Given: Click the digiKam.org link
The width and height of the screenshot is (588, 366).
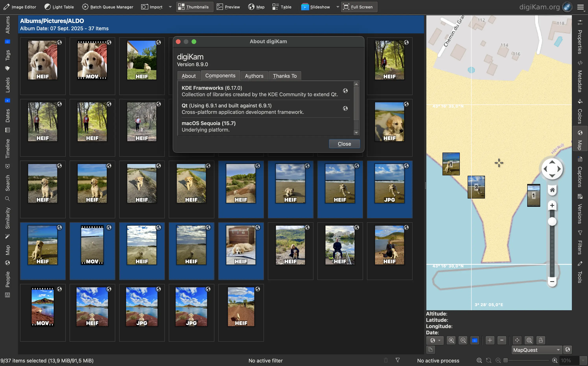Looking at the screenshot, I should (x=539, y=7).
